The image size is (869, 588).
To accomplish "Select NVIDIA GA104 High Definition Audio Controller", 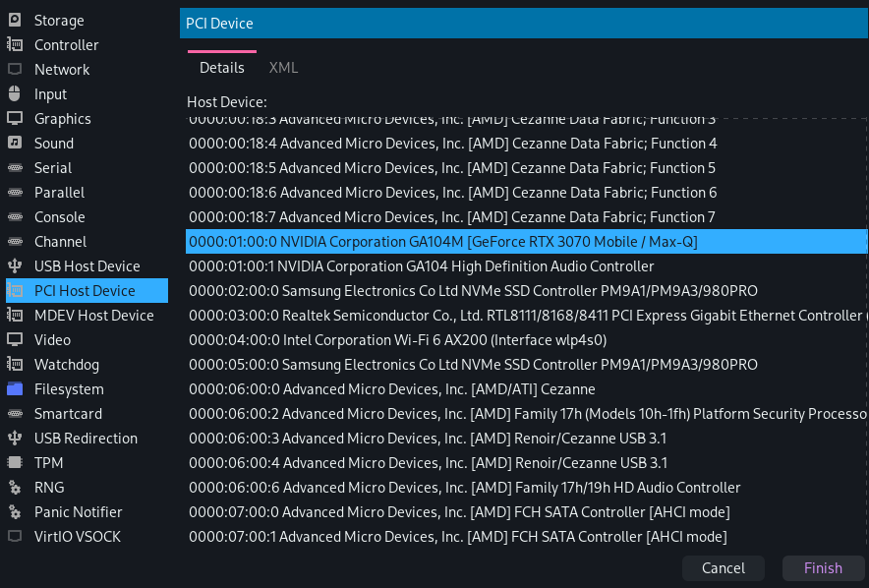I will point(421,266).
